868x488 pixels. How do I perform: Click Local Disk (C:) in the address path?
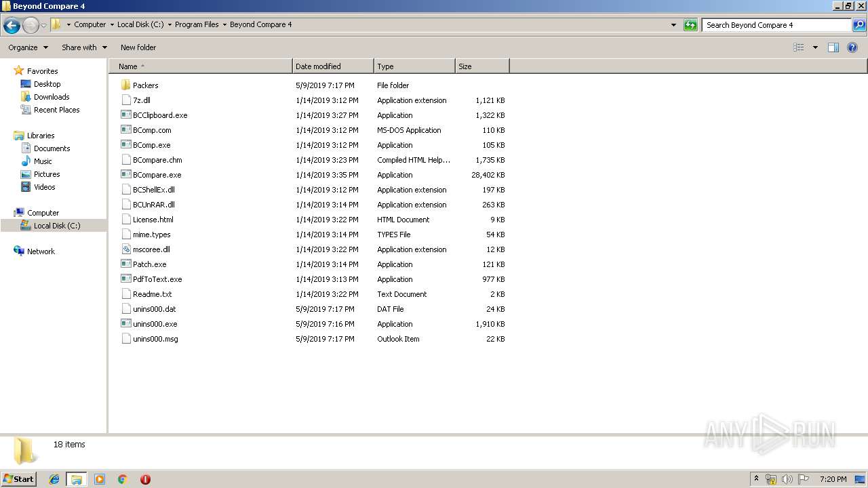(140, 24)
